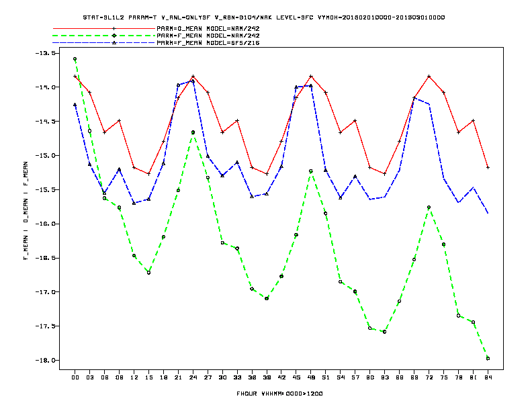The image size is (532, 411).
Task: Click the green circle data point at hour 48
Action: tap(311, 171)
